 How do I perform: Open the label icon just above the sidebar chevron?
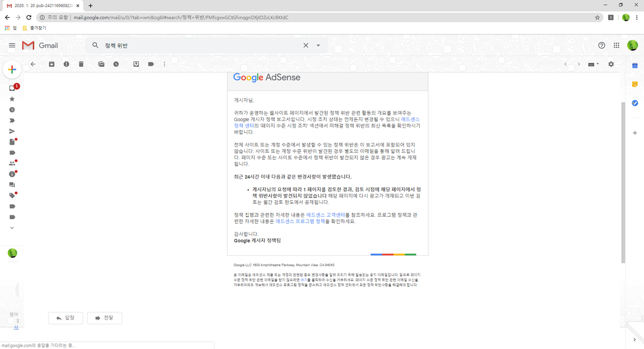[12, 217]
